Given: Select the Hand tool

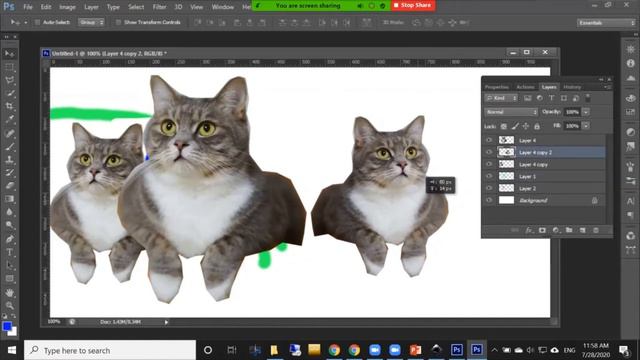Looking at the screenshot, I should pyautogui.click(x=9, y=293).
